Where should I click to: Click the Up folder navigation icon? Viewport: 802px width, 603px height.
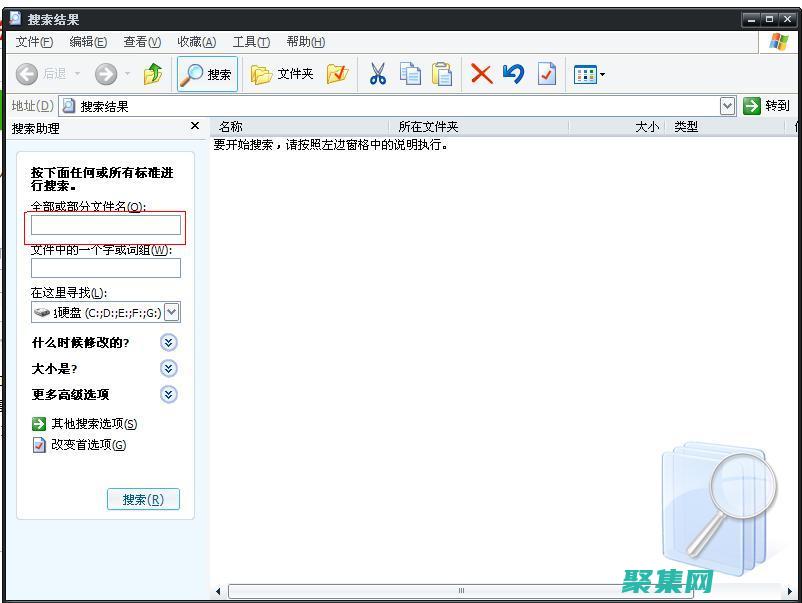point(153,73)
